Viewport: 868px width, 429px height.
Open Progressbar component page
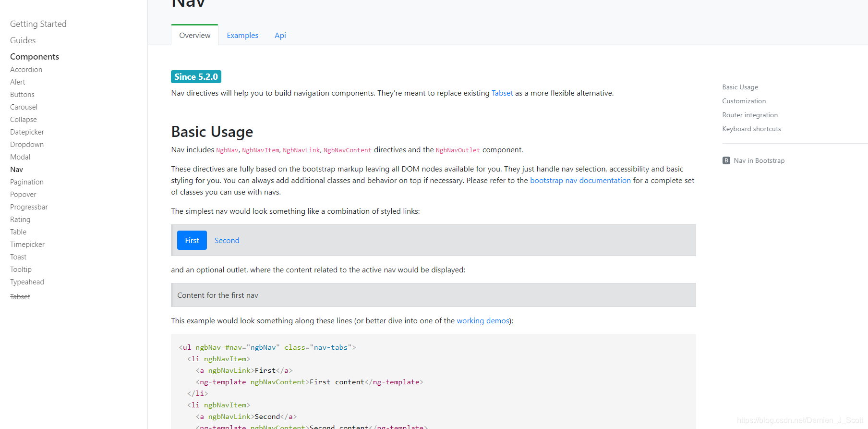[x=29, y=207]
